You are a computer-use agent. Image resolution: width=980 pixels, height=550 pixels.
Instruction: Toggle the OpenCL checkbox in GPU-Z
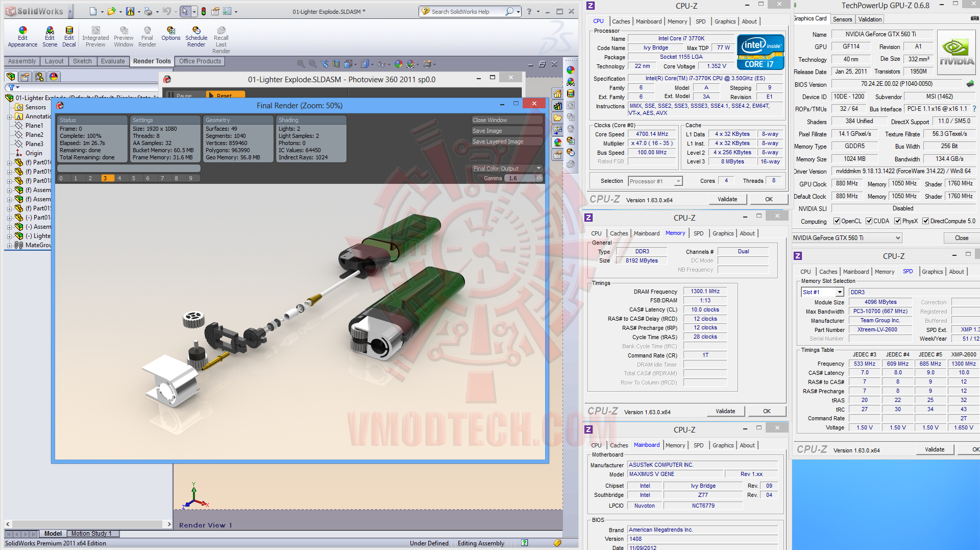(837, 221)
